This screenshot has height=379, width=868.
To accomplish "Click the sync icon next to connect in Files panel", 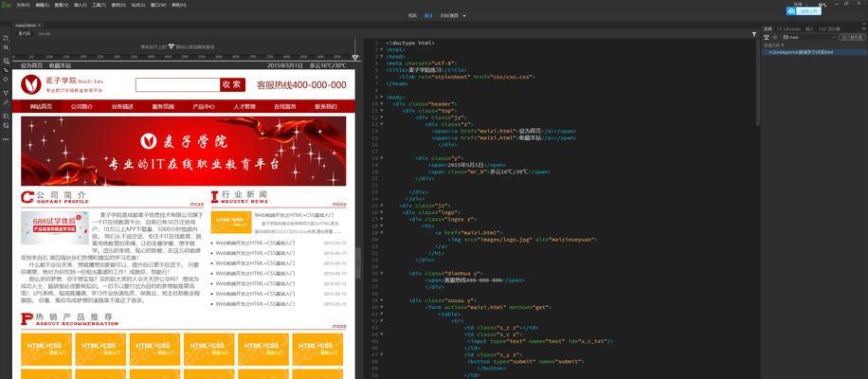I will coord(774,37).
